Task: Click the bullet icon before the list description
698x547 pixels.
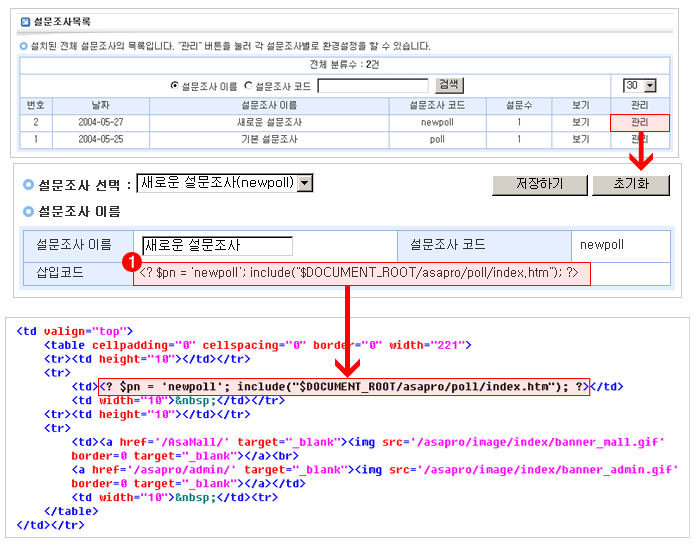Action: point(24,46)
